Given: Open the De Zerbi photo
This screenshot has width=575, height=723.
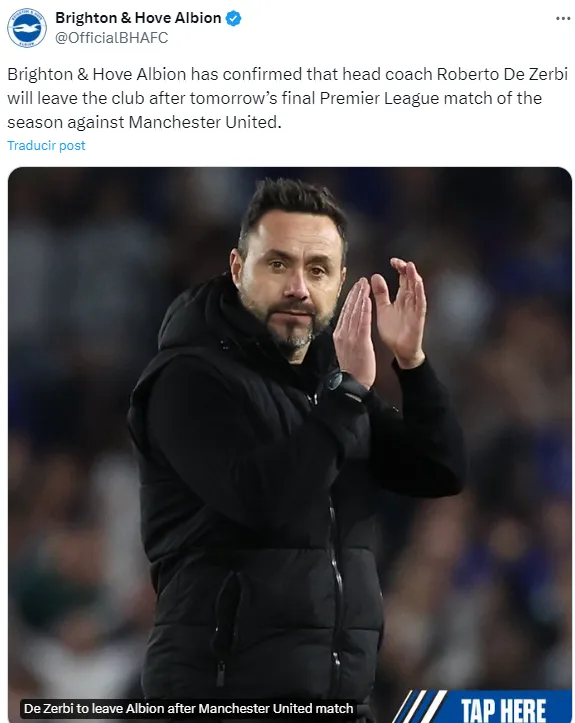Looking at the screenshot, I should (x=290, y=445).
